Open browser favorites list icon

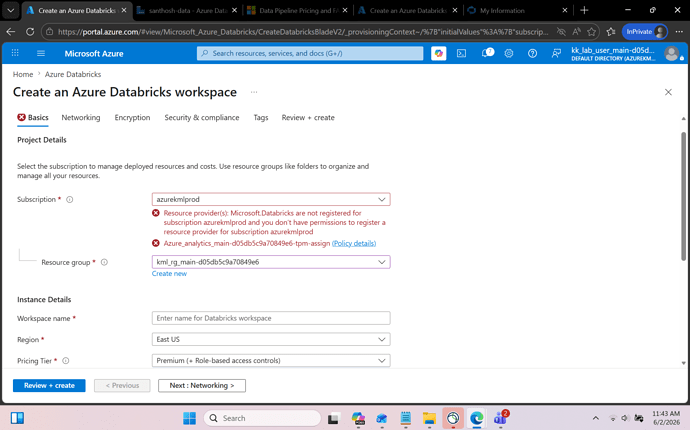coord(611,32)
